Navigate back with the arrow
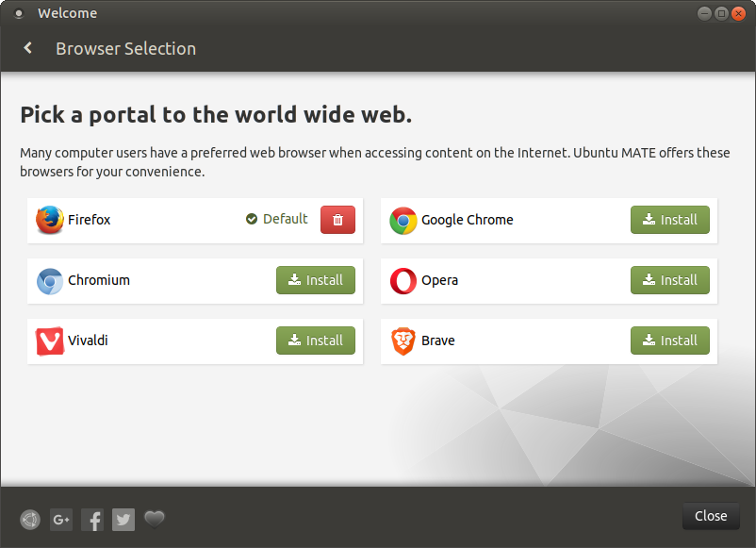Image resolution: width=756 pixels, height=548 pixels. [26, 47]
